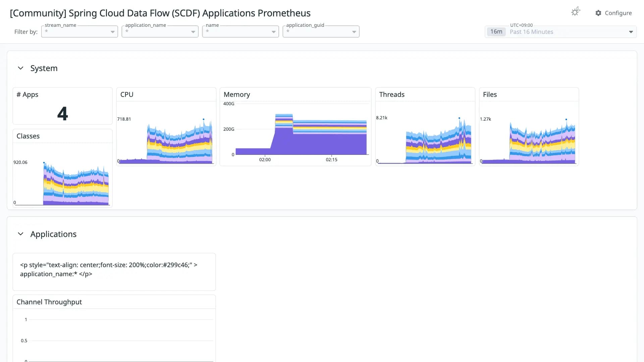644x362 pixels.
Task: Click the CPU widget title
Action: pyautogui.click(x=127, y=95)
